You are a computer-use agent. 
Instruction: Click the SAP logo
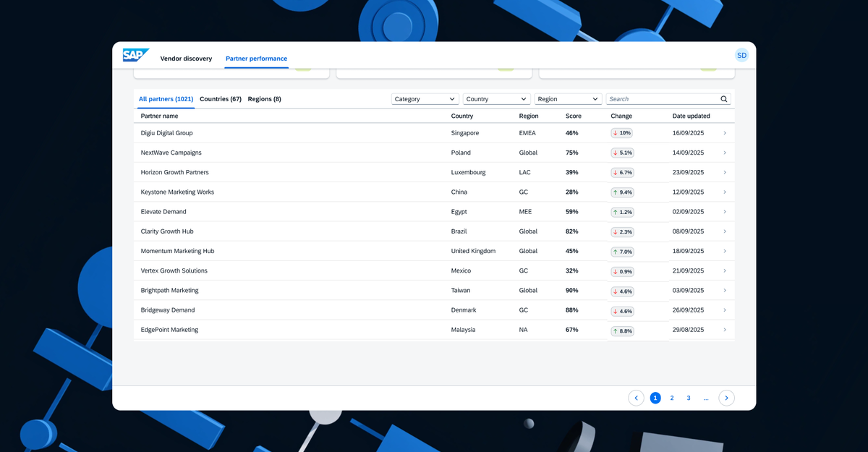(136, 55)
